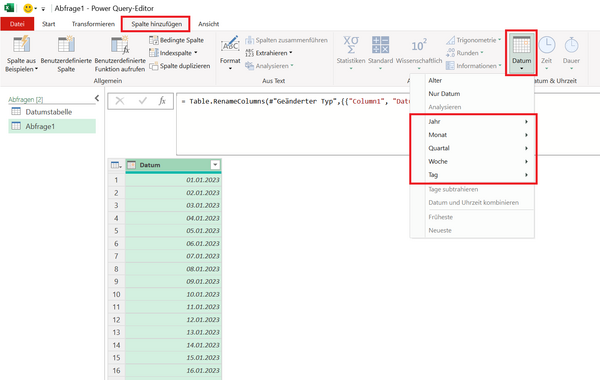Click Benutzerdefinierte Funktion aufrufen icon
Image resolution: width=600 pixels, height=380 pixels.
[x=120, y=45]
